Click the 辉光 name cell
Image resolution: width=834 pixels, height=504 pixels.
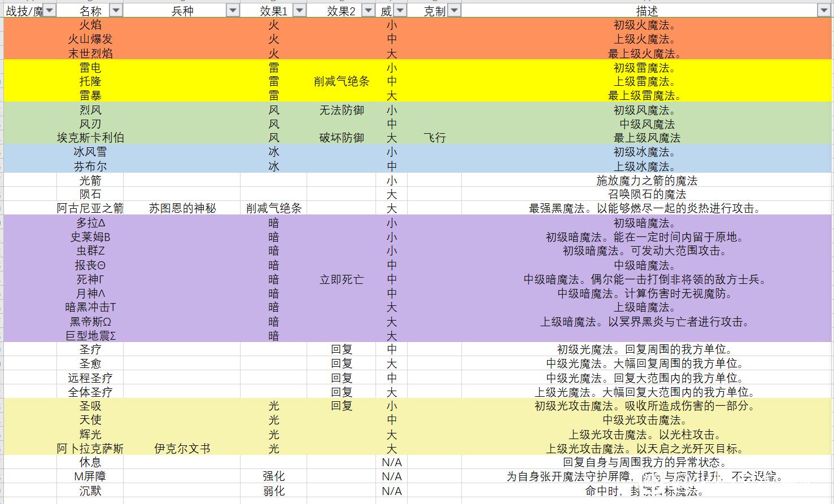click(90, 435)
